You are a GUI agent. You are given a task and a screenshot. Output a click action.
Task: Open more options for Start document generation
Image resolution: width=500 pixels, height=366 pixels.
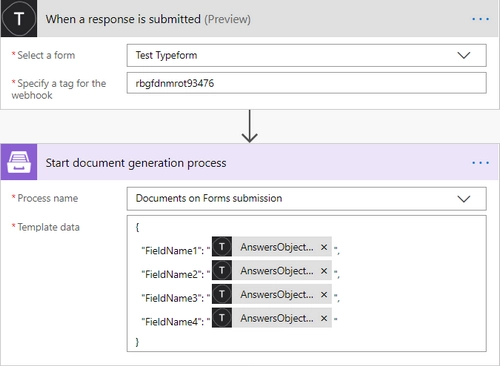480,163
